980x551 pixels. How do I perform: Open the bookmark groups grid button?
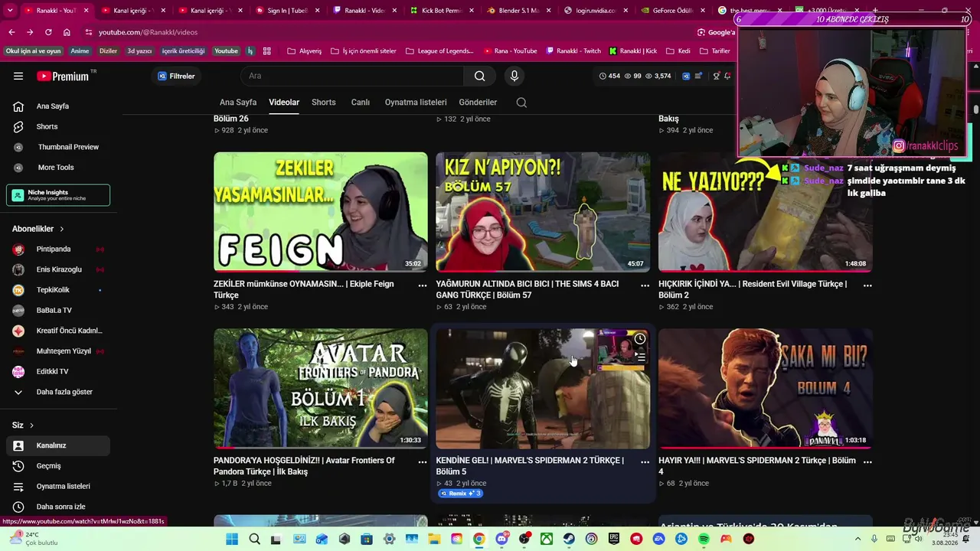tap(267, 51)
